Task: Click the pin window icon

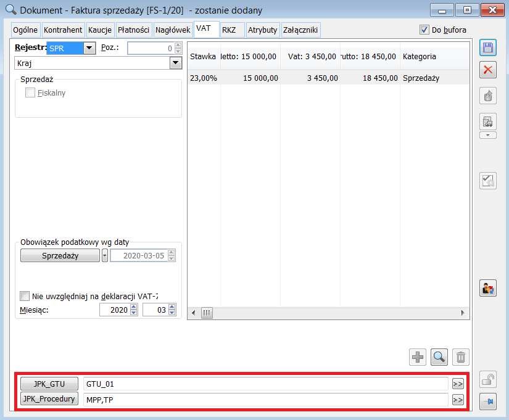Action: pos(487,401)
